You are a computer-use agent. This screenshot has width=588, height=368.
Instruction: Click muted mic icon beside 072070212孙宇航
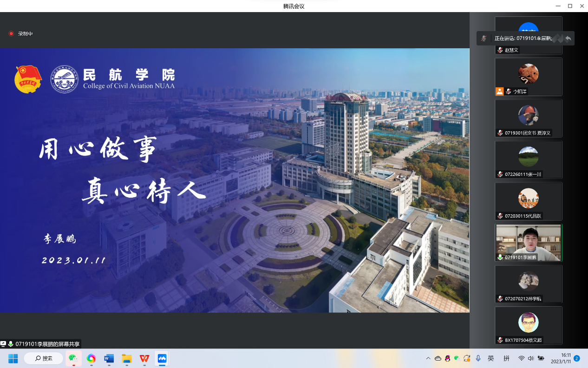[x=500, y=298]
